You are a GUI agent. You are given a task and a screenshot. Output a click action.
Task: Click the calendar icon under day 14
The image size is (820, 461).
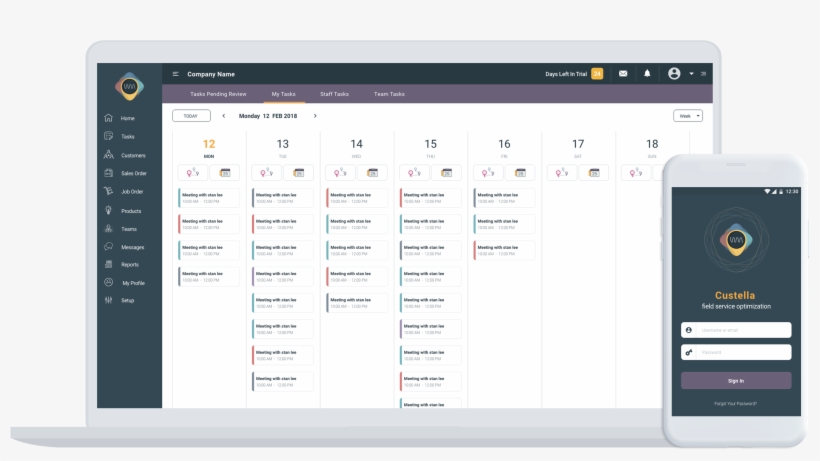pos(372,172)
